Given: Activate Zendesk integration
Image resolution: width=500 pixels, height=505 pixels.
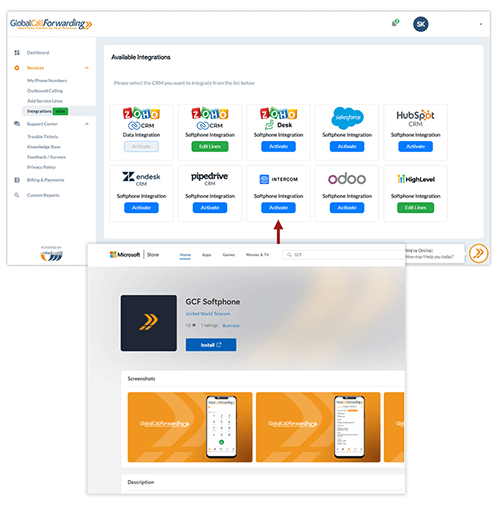Looking at the screenshot, I should [141, 208].
